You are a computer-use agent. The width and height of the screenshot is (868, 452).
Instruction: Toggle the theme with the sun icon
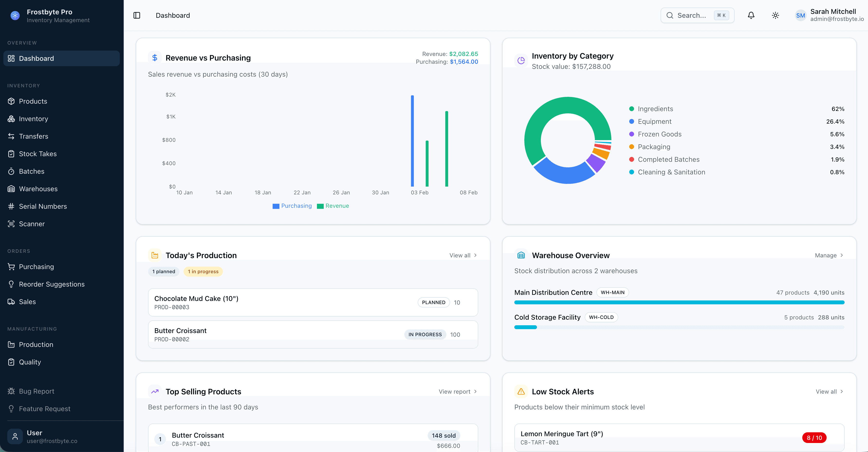[x=775, y=15]
